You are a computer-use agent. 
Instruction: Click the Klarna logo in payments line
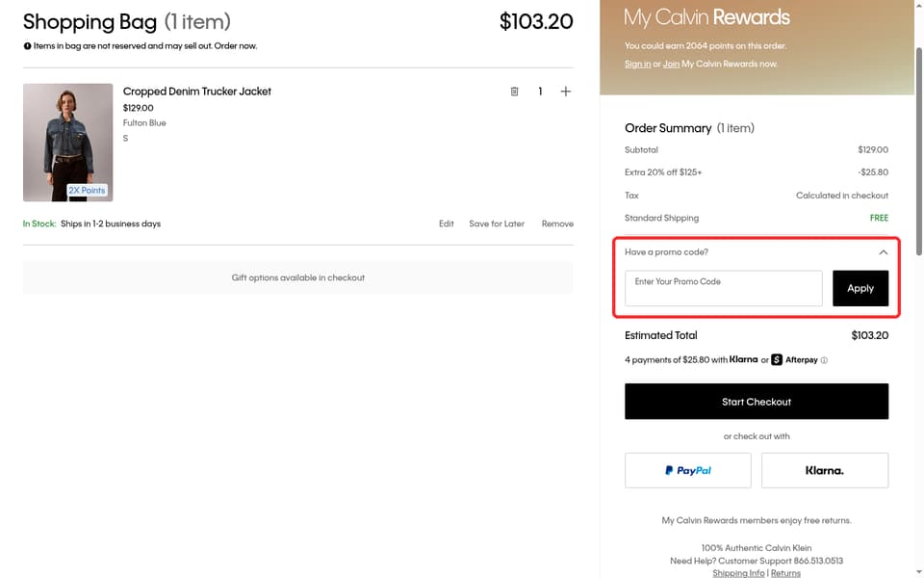click(x=743, y=359)
